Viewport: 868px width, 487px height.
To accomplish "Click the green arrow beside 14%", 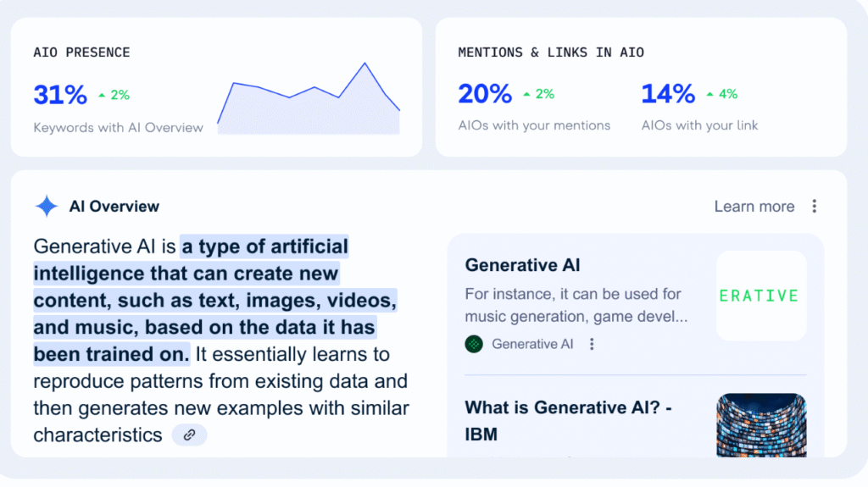I will point(709,95).
